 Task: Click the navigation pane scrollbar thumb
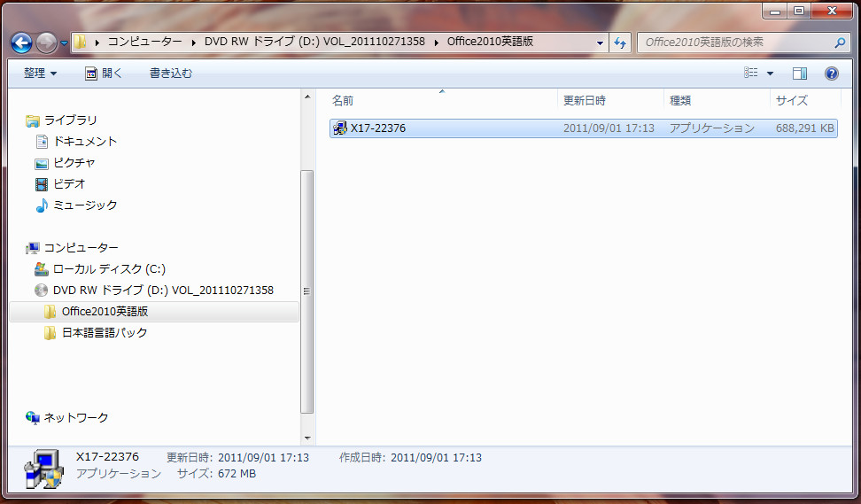click(307, 291)
